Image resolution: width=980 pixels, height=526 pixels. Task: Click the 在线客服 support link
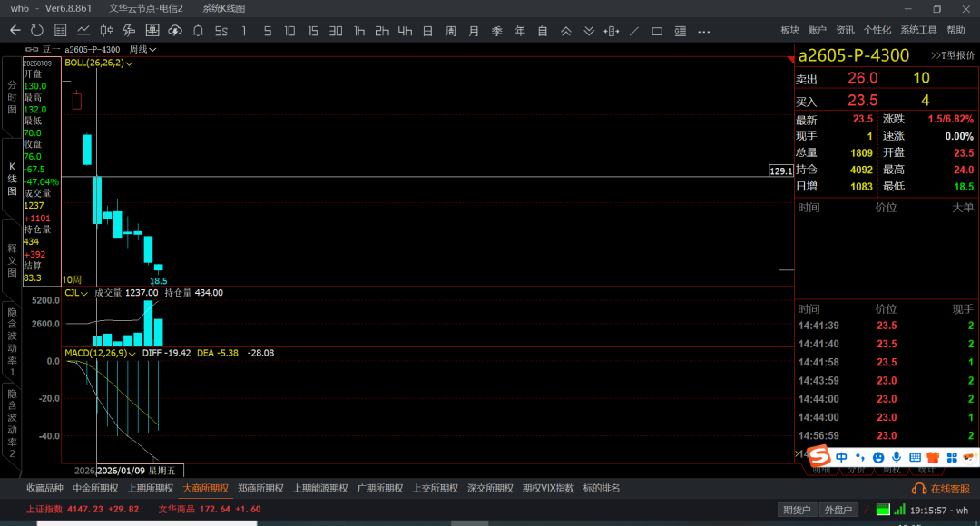(941, 489)
